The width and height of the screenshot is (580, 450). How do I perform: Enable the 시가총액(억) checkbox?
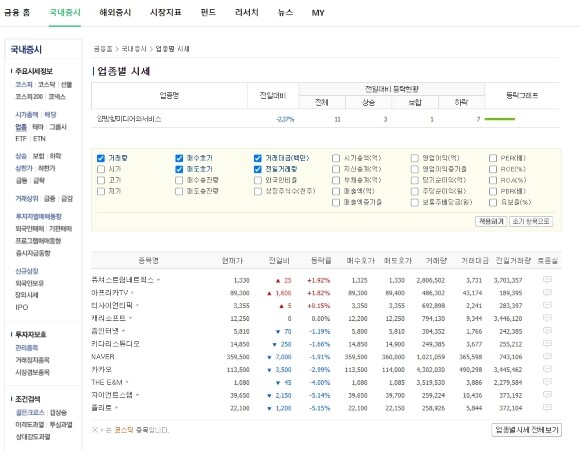click(x=336, y=158)
